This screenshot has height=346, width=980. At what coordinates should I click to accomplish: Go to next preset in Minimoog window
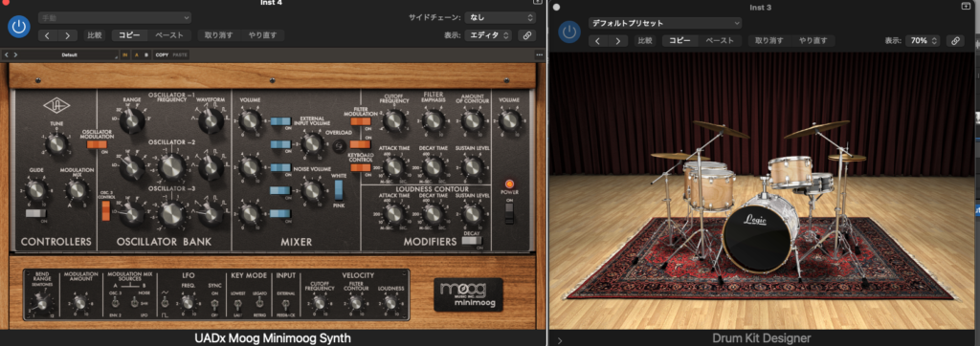point(68,35)
